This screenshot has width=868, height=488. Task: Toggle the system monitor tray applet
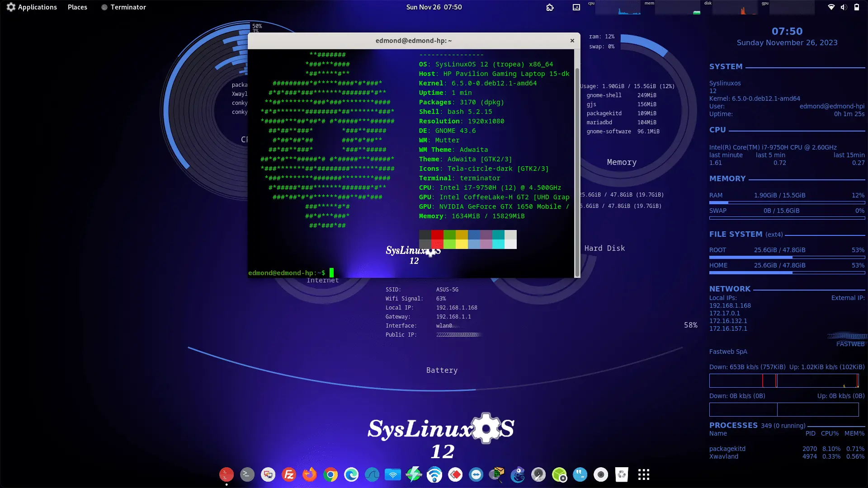[x=576, y=7]
